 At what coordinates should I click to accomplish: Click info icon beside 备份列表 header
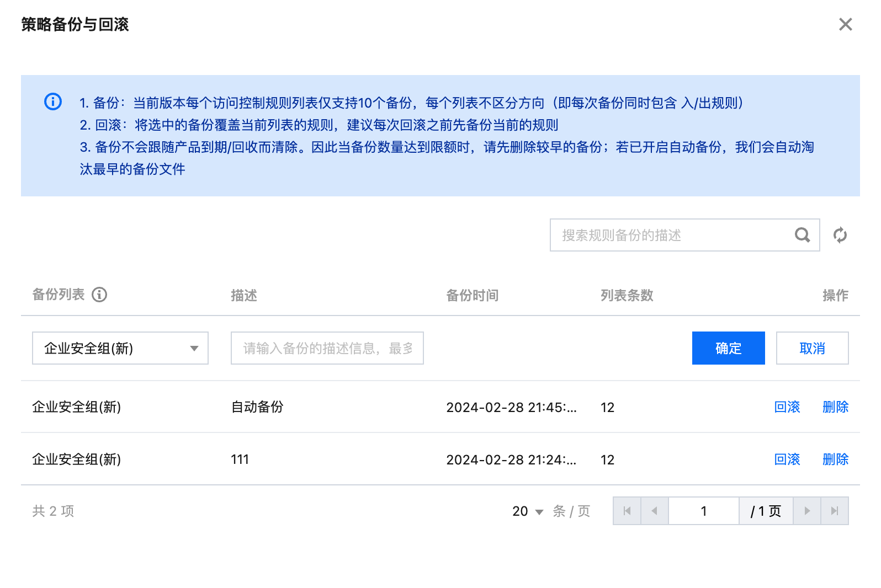(99, 295)
